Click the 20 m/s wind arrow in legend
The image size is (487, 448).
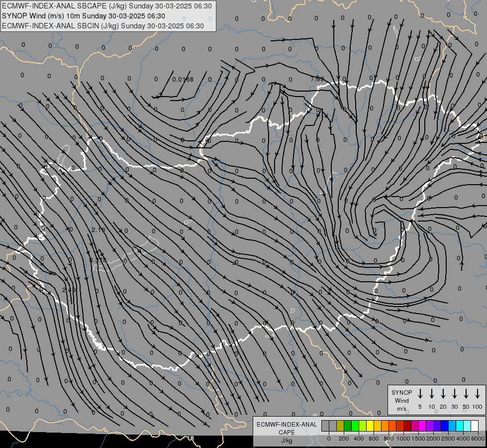click(443, 394)
